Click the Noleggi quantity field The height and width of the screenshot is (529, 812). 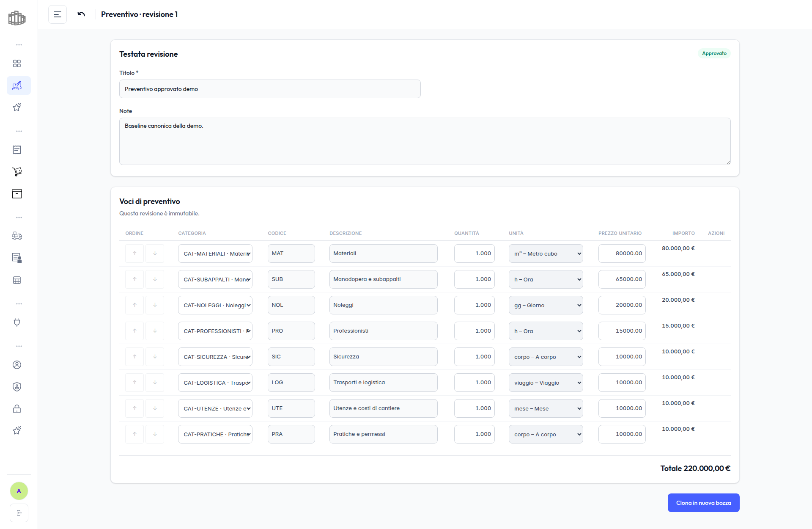point(475,305)
